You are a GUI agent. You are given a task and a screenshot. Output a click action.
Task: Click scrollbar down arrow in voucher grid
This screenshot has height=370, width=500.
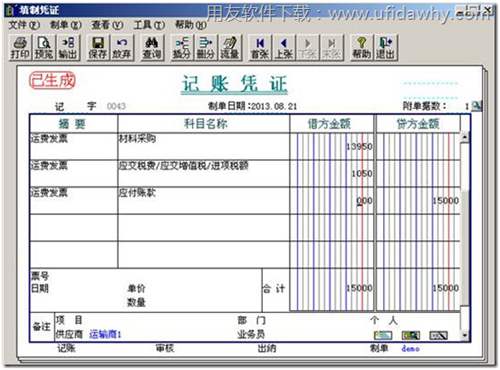point(465,336)
